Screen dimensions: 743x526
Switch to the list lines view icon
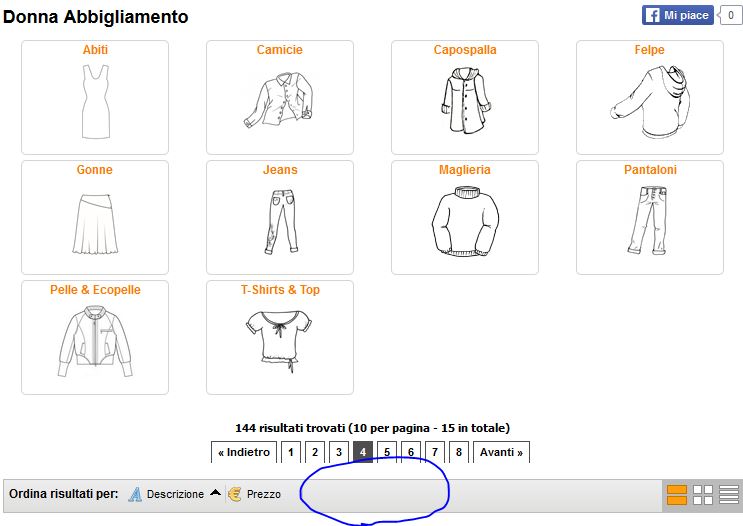(x=729, y=495)
